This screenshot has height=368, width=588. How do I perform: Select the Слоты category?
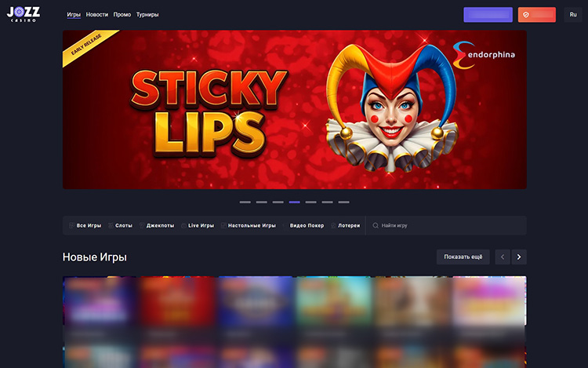[x=123, y=226]
